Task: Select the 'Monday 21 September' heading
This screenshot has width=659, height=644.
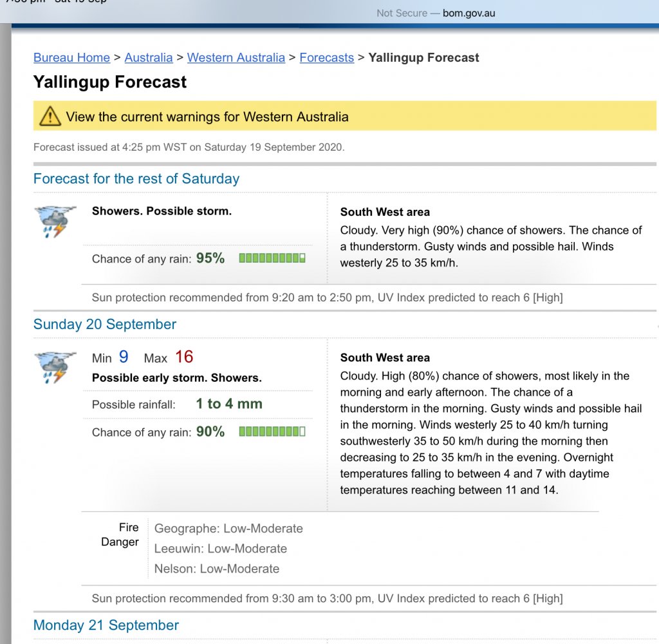Action: [x=106, y=625]
